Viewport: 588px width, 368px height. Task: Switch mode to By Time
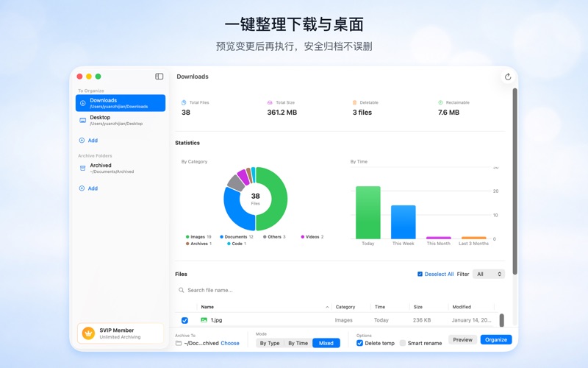pos(298,343)
